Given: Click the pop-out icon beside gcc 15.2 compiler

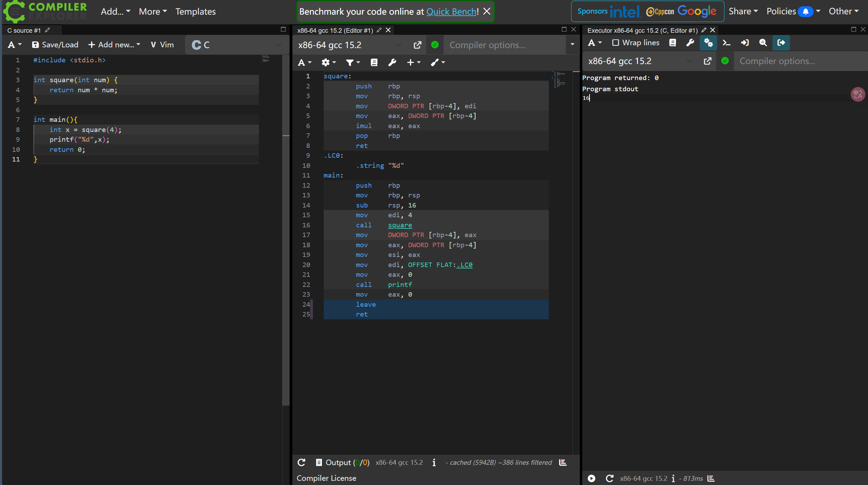Looking at the screenshot, I should click(x=417, y=45).
